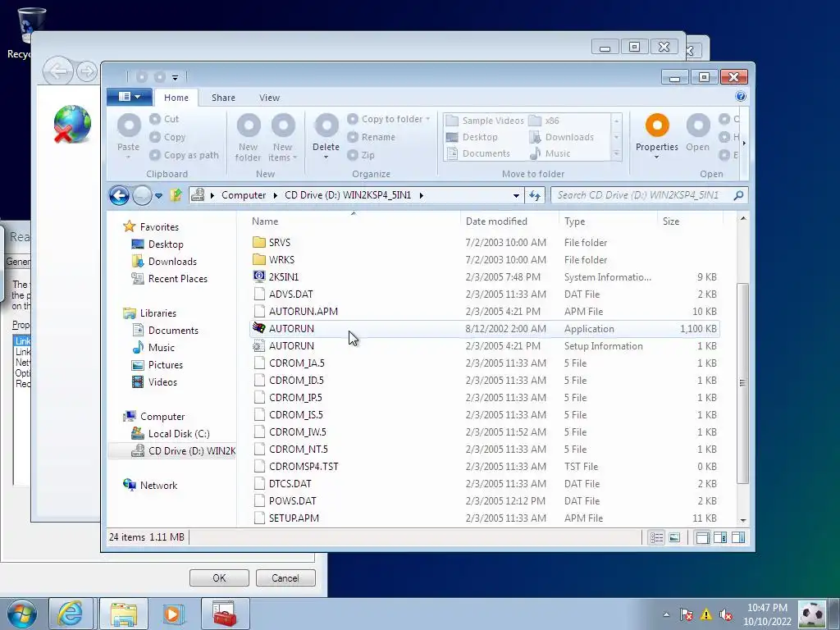The height and width of the screenshot is (630, 840).
Task: Select Downloads under Favorites
Action: 172,262
